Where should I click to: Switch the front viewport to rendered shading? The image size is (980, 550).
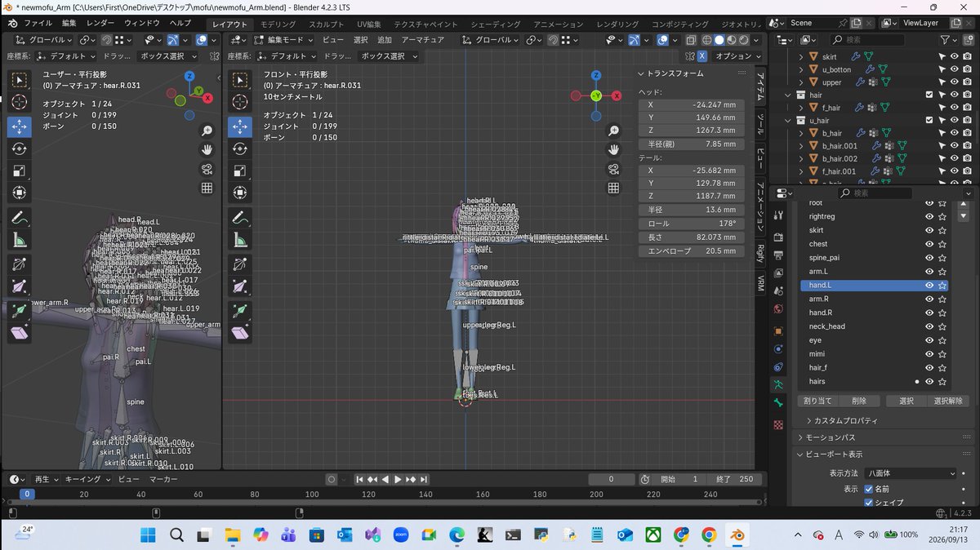tap(745, 39)
